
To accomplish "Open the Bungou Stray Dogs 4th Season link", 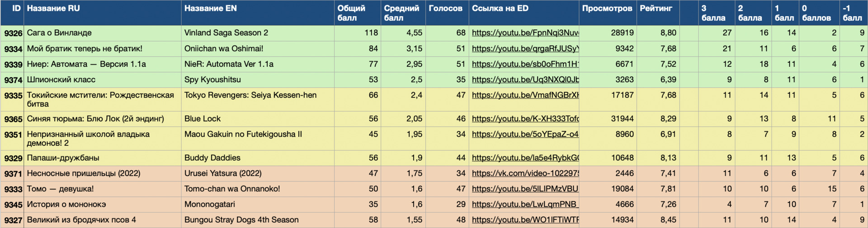I will point(525,220).
